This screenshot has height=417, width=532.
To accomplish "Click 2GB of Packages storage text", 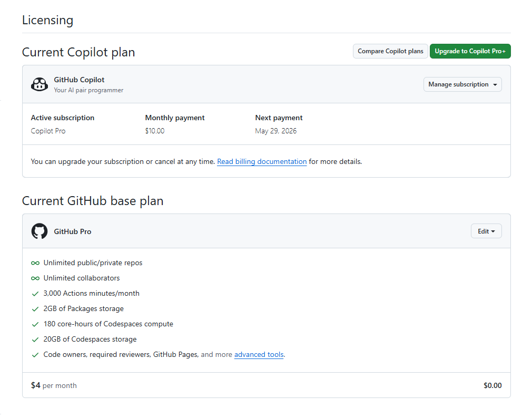I will coord(83,309).
